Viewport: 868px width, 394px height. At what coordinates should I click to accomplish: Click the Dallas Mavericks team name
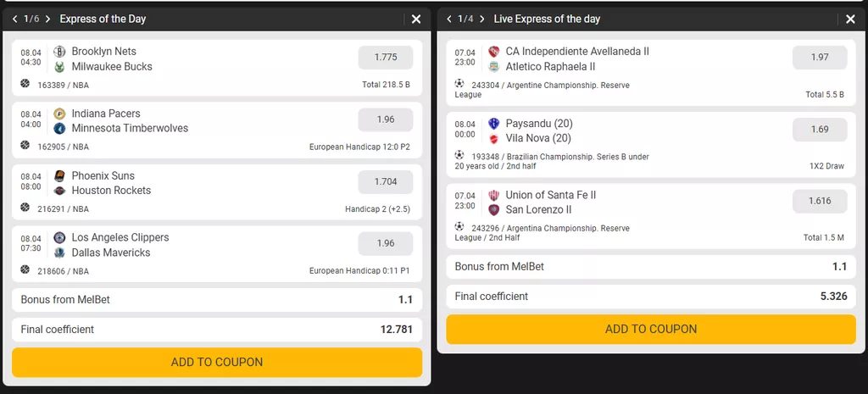click(x=111, y=252)
